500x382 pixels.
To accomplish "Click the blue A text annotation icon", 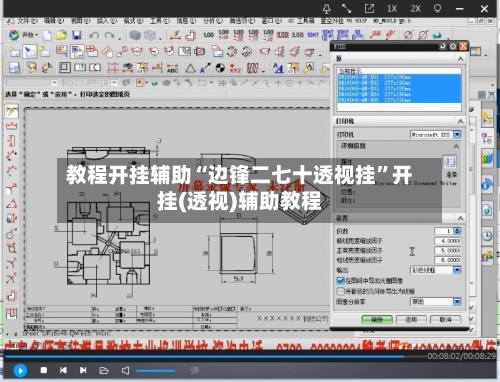I will pyautogui.click(x=278, y=68).
